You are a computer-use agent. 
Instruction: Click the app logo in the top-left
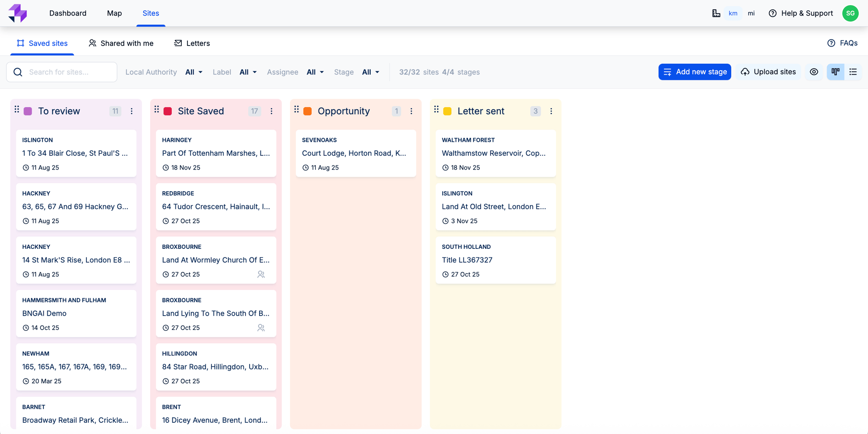coord(17,13)
